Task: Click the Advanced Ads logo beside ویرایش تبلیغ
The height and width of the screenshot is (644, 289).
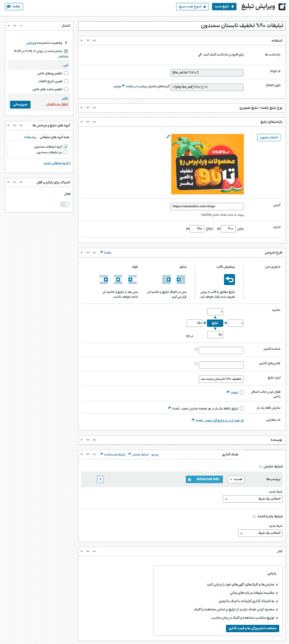Action: click(282, 7)
